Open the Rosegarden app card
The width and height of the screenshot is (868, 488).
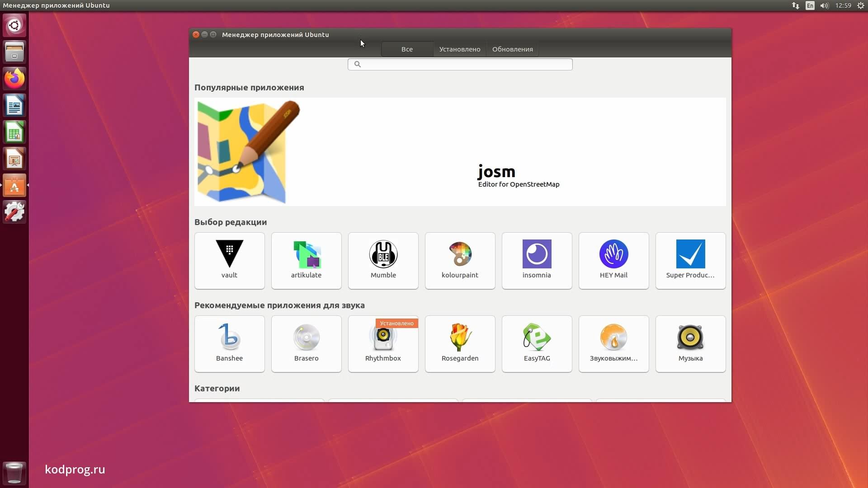coord(460,344)
